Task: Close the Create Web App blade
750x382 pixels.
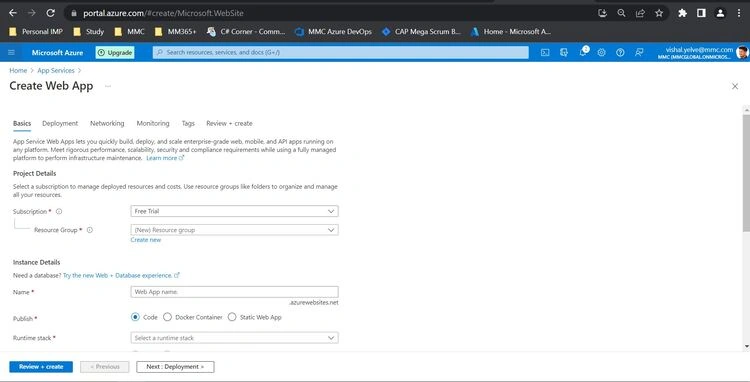Action: [735, 87]
